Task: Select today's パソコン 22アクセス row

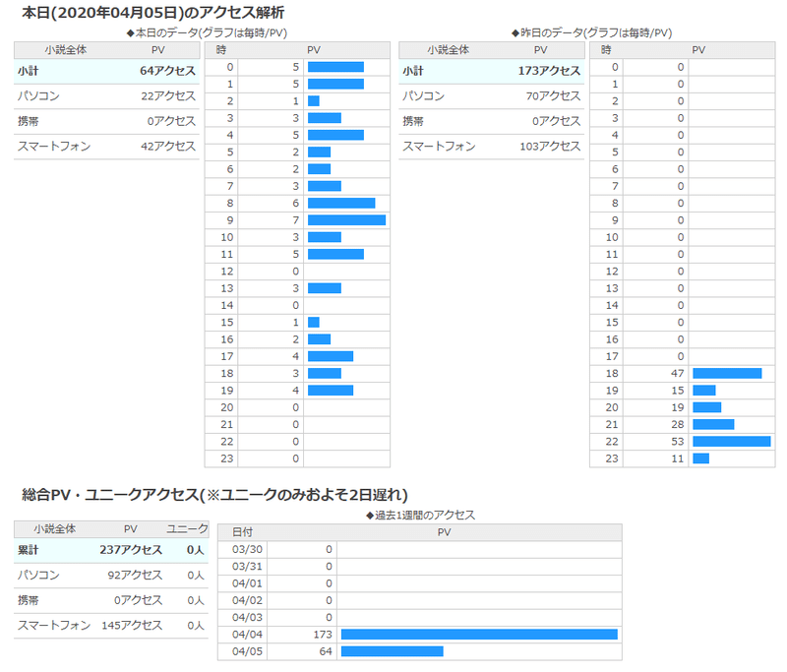Action: (106, 95)
